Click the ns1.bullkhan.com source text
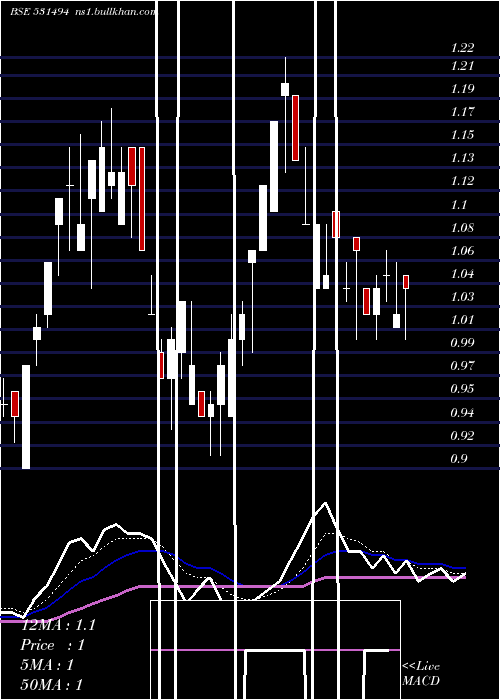Viewport: 500px width, 700px height. (118, 12)
